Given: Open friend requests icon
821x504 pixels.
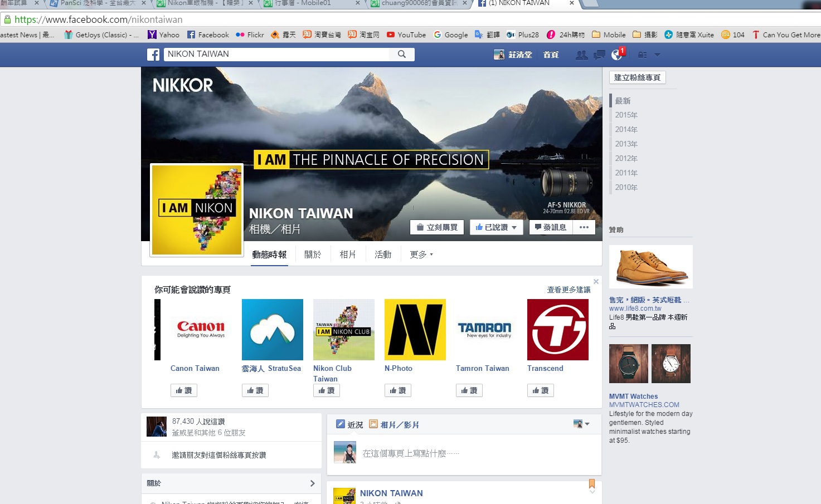Looking at the screenshot, I should tap(581, 55).
